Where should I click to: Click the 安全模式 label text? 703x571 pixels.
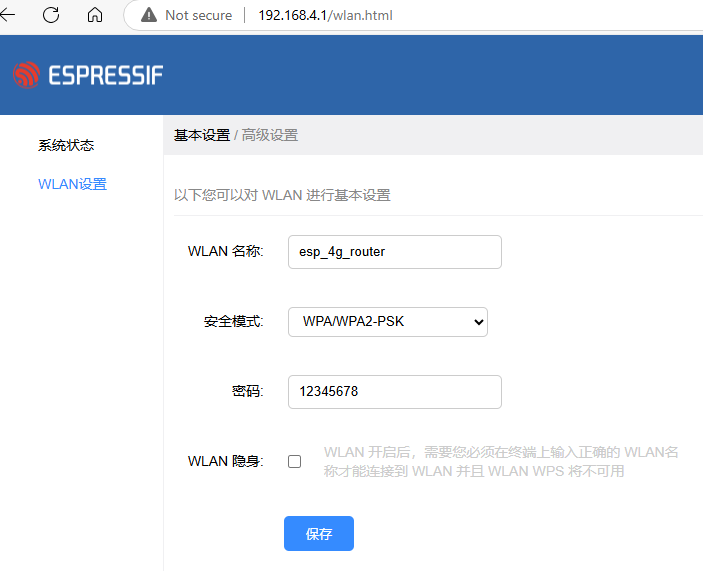pos(233,322)
